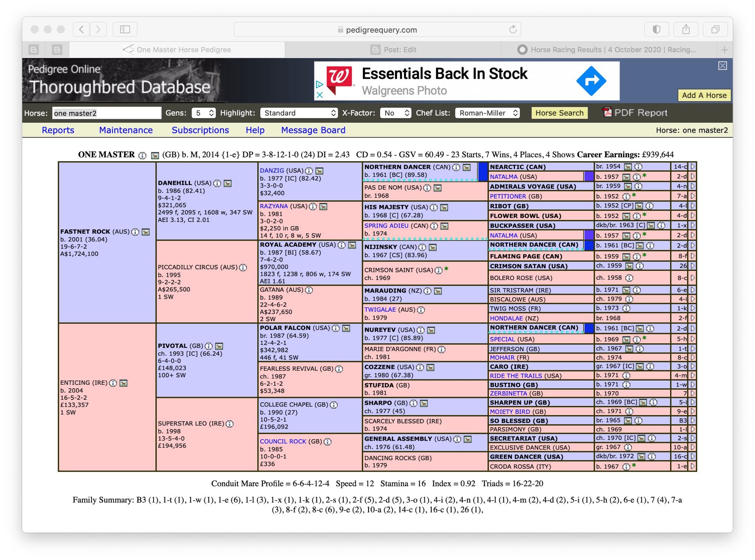Click photo icon beside PIVOTAL
Screen dimensions: 755x560
pyautogui.click(x=219, y=346)
